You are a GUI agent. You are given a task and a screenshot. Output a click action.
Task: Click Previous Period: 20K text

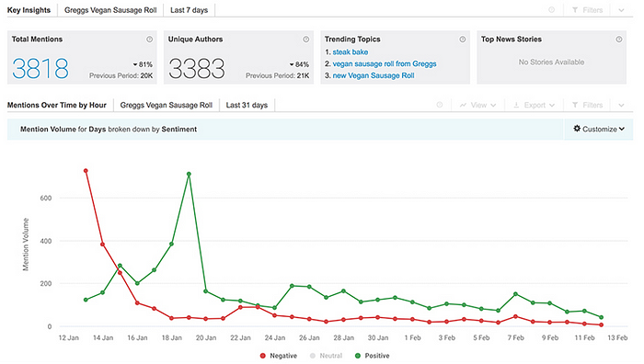(x=121, y=75)
